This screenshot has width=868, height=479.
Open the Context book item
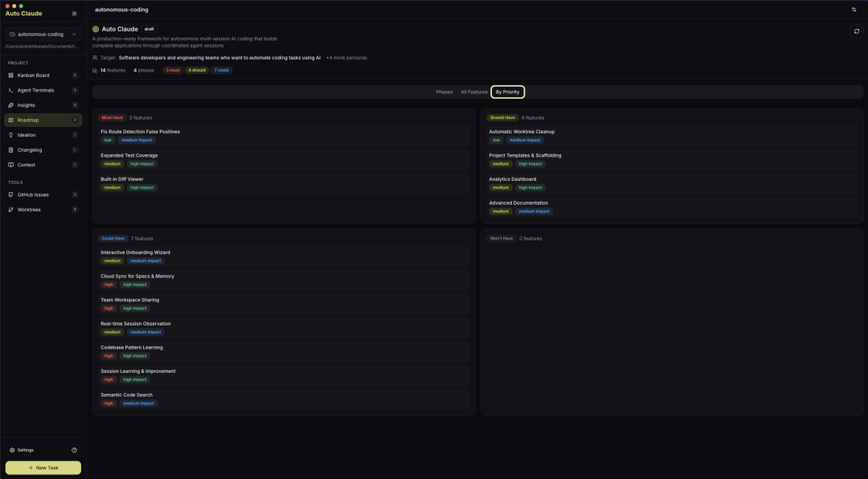[x=43, y=165]
